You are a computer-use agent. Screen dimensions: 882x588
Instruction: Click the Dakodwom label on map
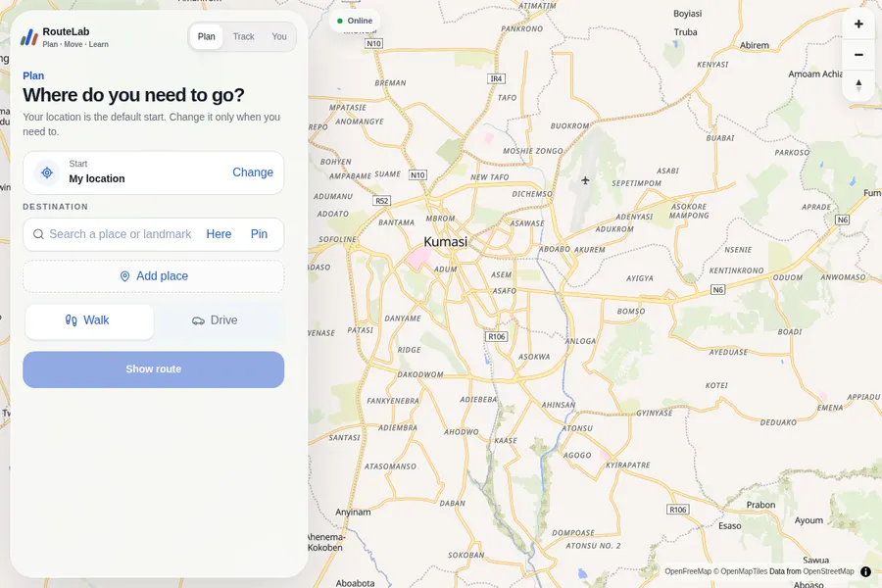coord(420,374)
